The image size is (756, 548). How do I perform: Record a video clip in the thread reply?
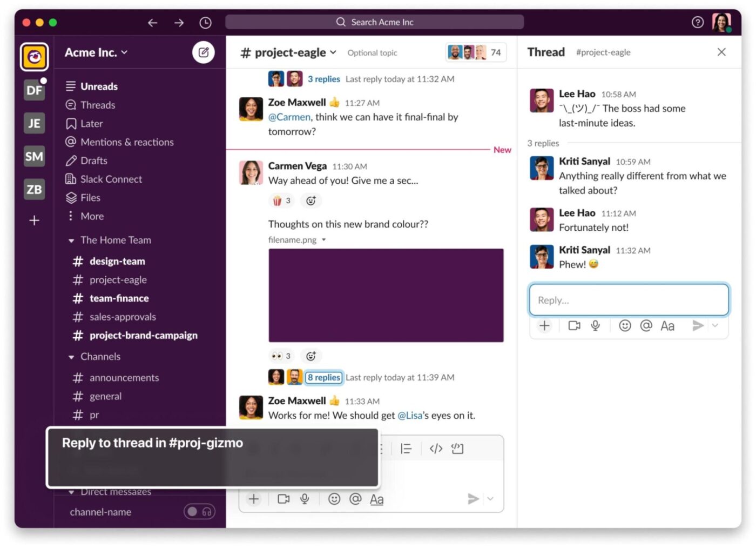(x=573, y=325)
